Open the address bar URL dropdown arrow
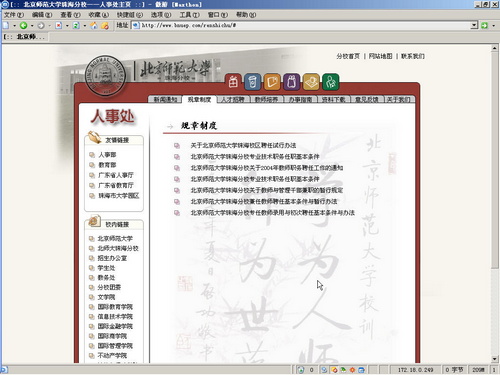The width and height of the screenshot is (500, 375). point(474,25)
